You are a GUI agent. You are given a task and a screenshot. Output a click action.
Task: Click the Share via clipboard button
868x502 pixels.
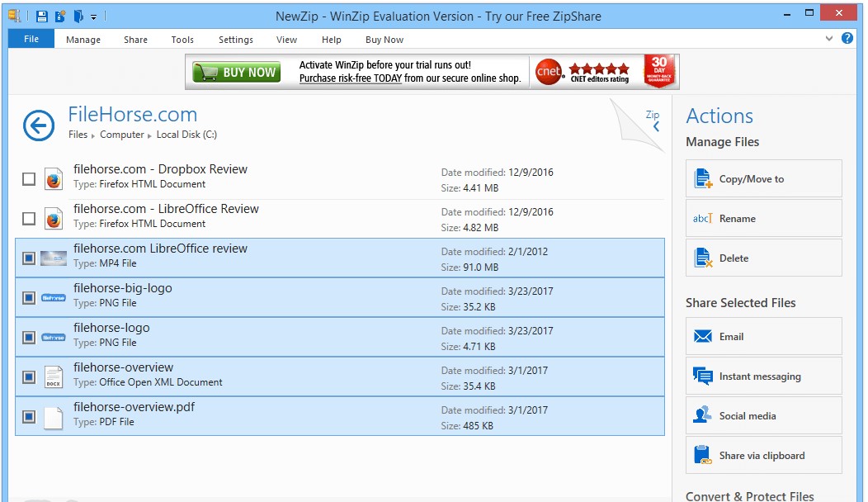tap(763, 455)
